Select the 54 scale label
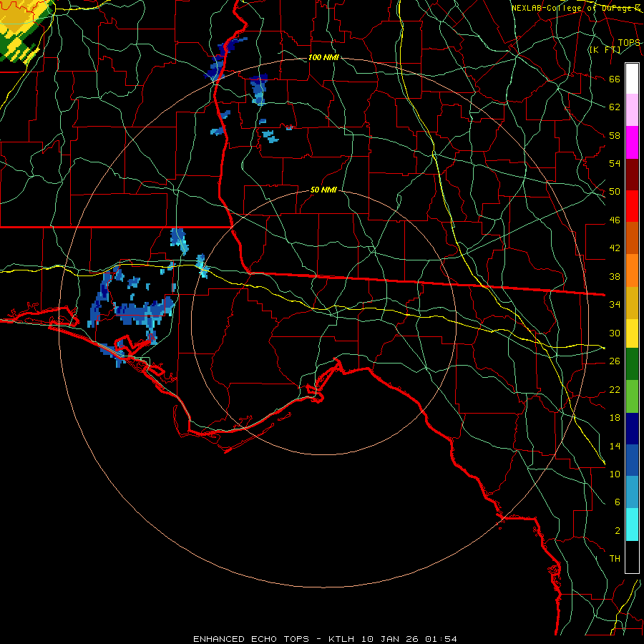644x644 pixels. 615,163
